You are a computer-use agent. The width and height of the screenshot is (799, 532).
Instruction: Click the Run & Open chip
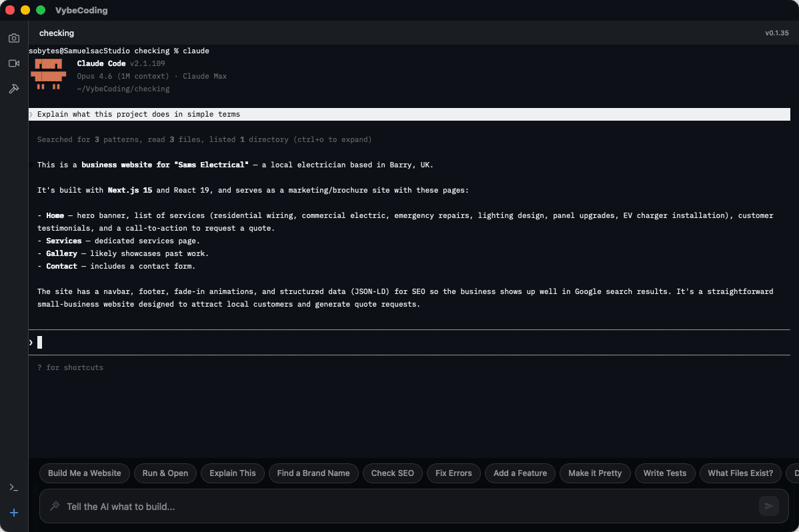point(165,473)
